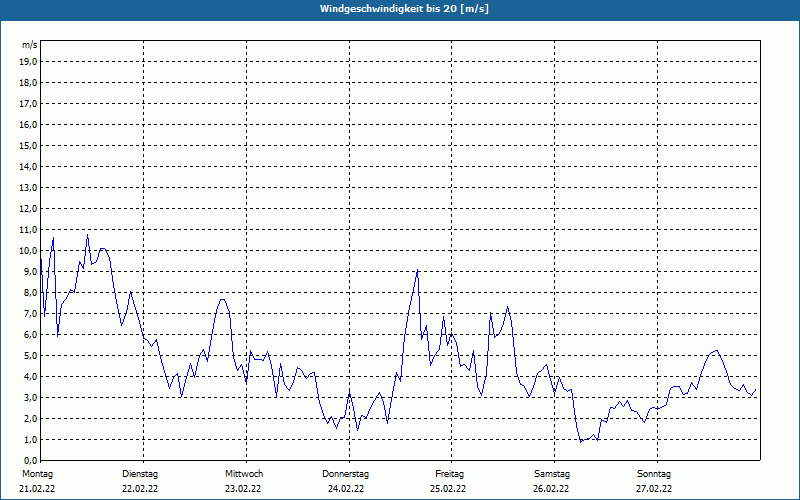Screen dimensions: 800x500
Task: Click the 'Freitag' day label
Action: point(449,474)
